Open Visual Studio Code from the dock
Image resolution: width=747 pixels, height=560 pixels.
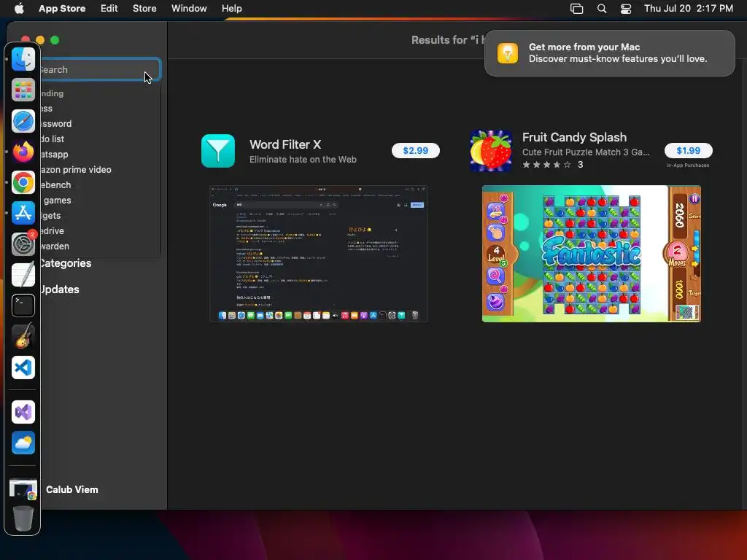click(x=23, y=367)
